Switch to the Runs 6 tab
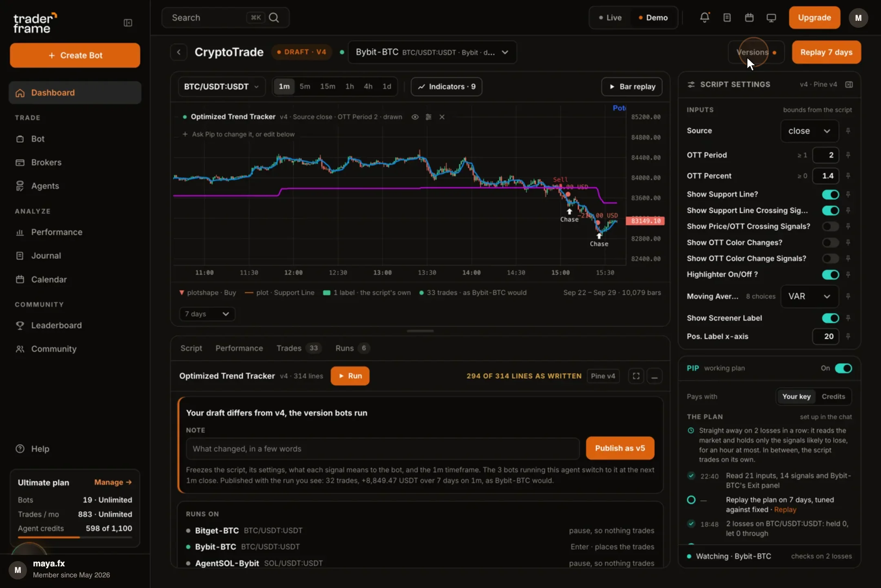881x588 pixels. [x=352, y=348]
